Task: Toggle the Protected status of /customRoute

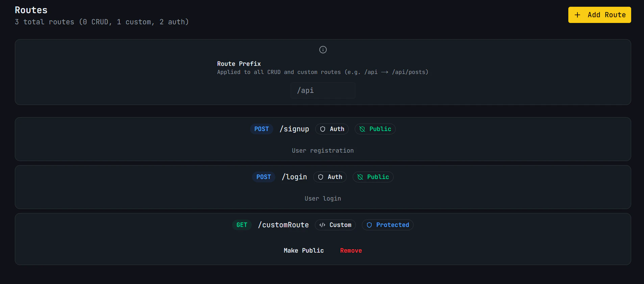Action: tap(387, 225)
